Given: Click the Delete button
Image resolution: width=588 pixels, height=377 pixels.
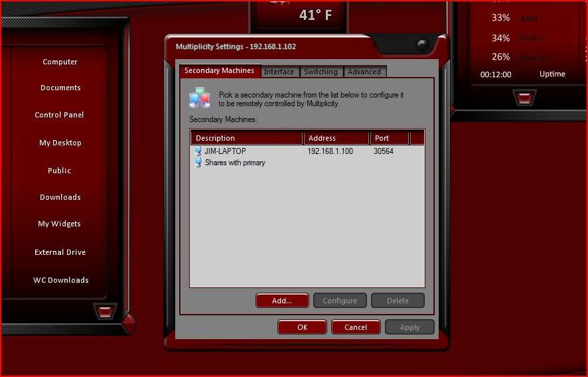Looking at the screenshot, I should click(398, 301).
